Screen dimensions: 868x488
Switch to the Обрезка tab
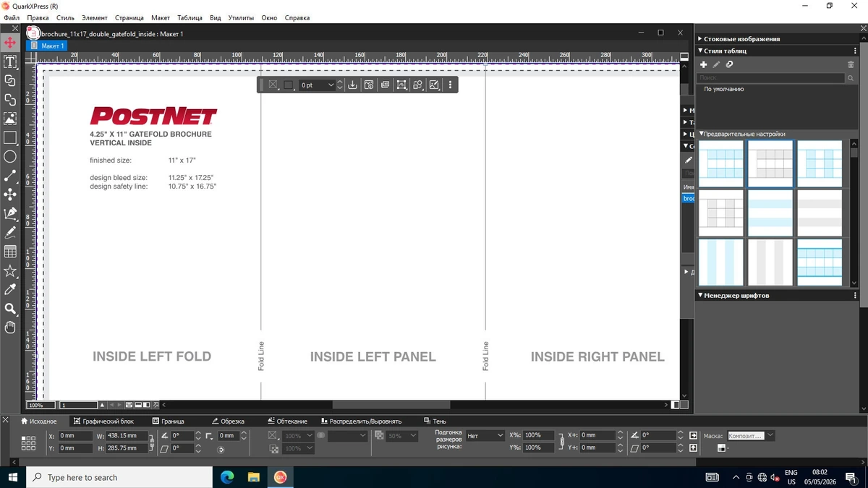click(227, 421)
